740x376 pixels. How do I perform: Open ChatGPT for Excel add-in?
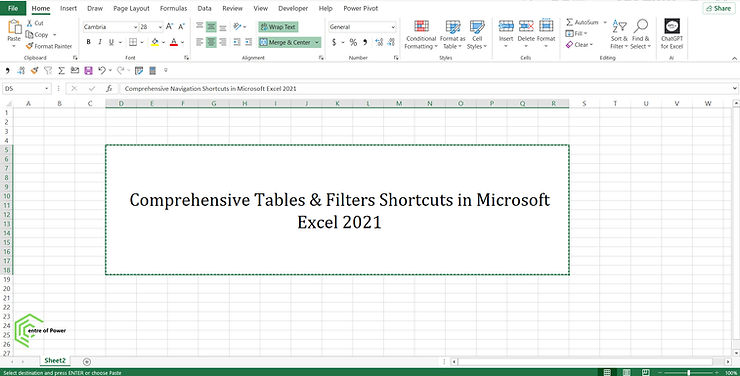(x=672, y=34)
